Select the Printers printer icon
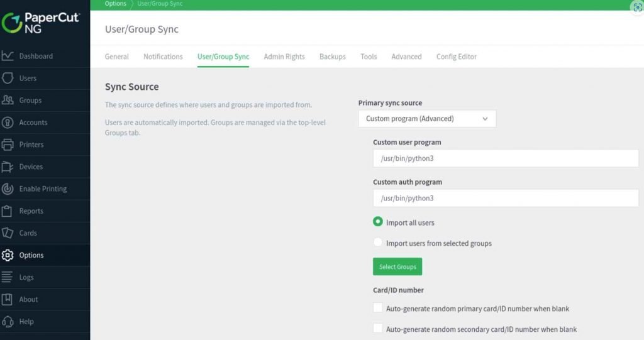The width and height of the screenshot is (644, 340). (x=8, y=145)
